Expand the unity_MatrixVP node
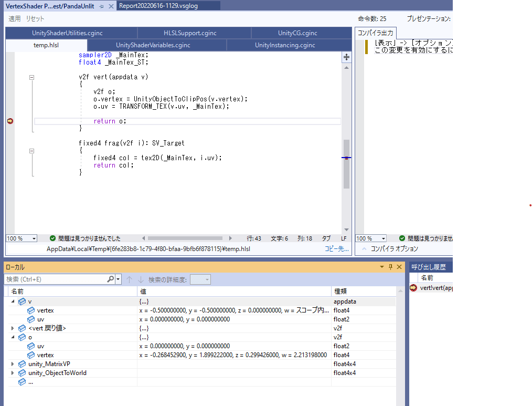Viewport: 532px width, 406px height. point(13,364)
